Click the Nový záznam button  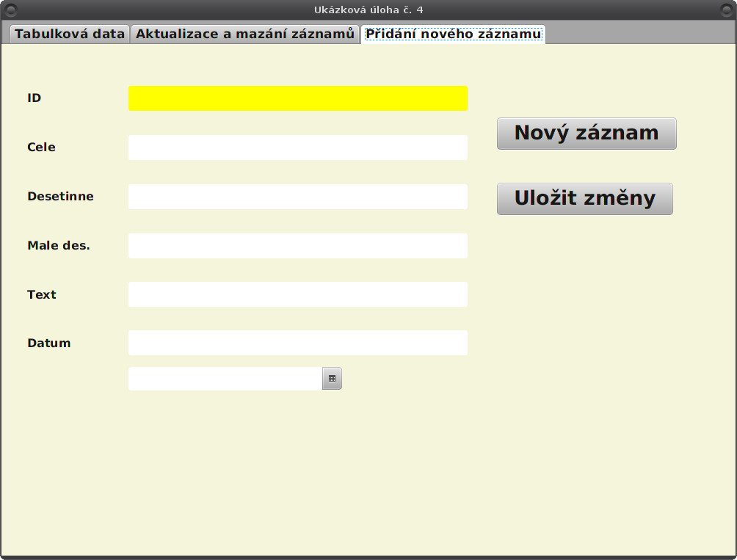pos(587,133)
